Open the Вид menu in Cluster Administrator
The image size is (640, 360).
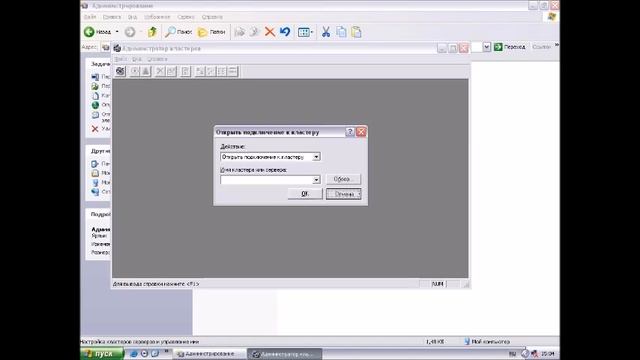137,59
